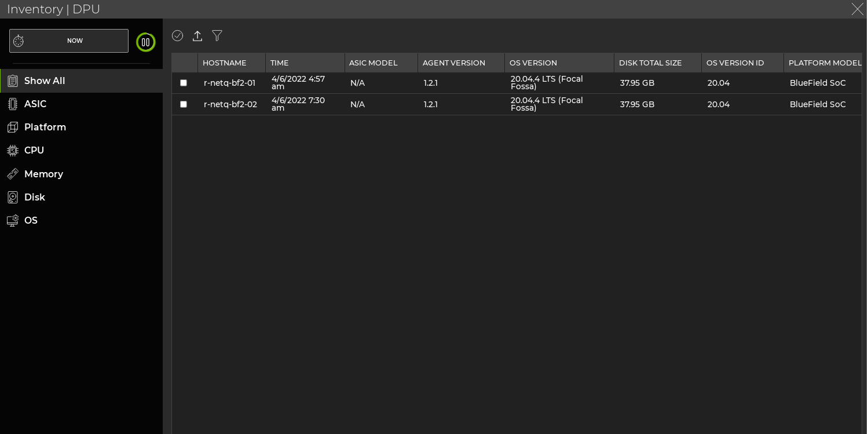Click the Memory module icon
Screen dimensions: 868x434
coord(13,174)
